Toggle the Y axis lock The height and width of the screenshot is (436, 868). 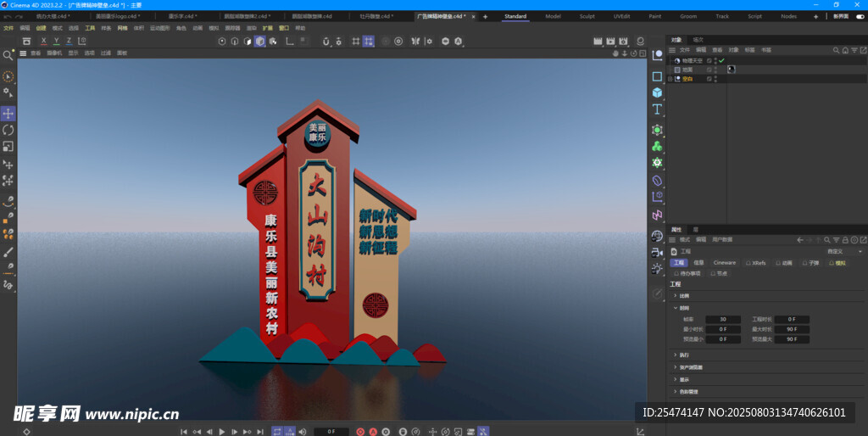[56, 41]
